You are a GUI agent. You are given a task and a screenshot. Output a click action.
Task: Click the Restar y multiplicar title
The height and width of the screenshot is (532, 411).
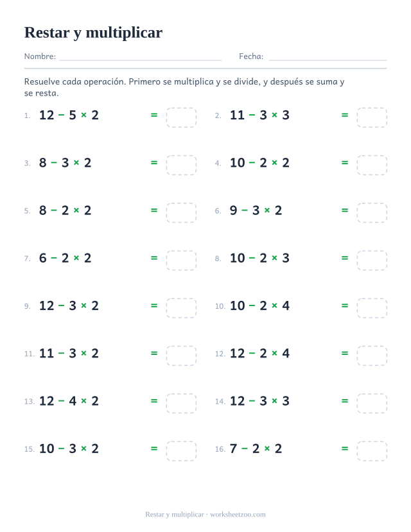93,33
